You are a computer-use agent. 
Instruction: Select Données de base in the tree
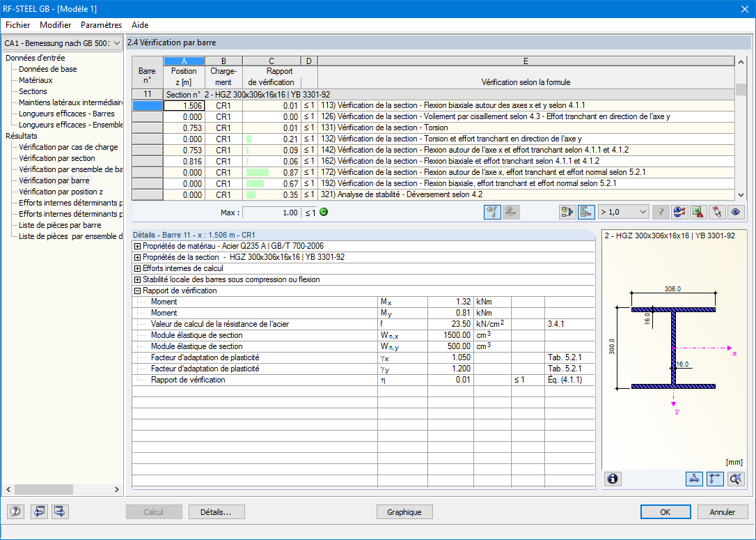click(x=48, y=69)
